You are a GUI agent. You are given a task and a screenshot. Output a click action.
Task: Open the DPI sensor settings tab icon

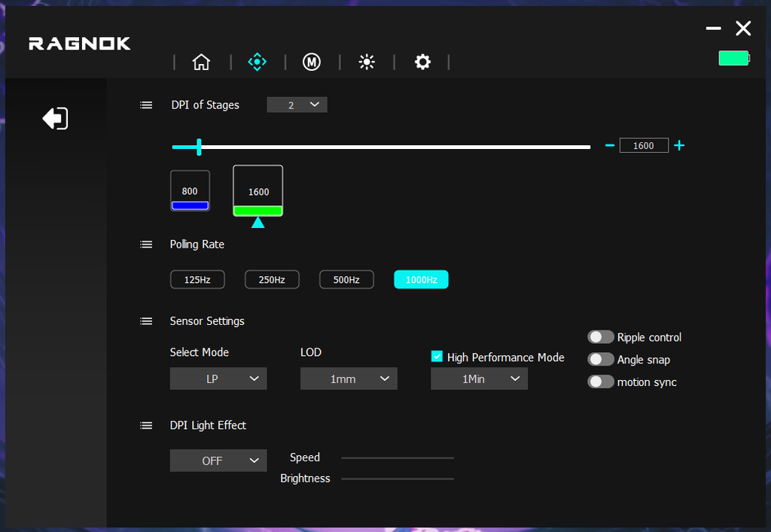click(258, 62)
